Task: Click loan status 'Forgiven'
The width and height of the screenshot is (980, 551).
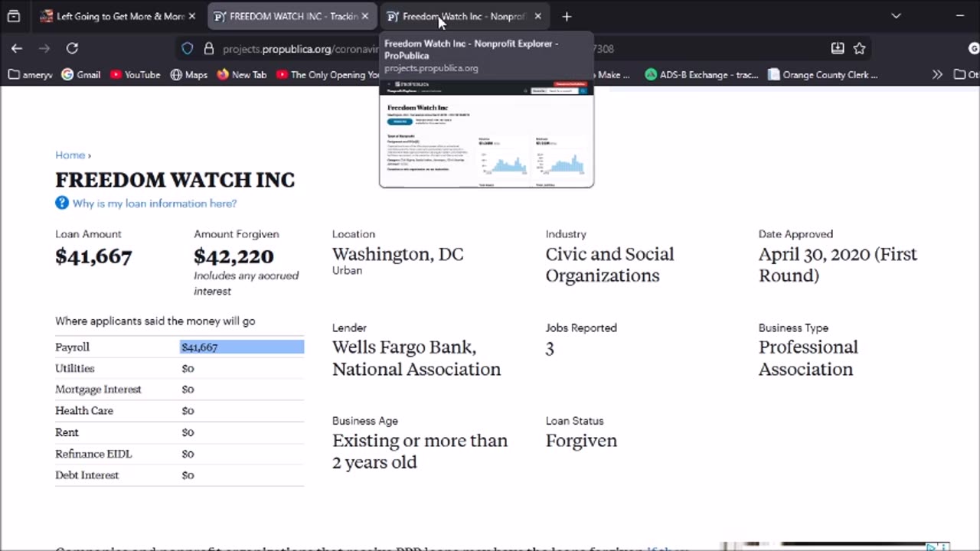Action: (581, 441)
